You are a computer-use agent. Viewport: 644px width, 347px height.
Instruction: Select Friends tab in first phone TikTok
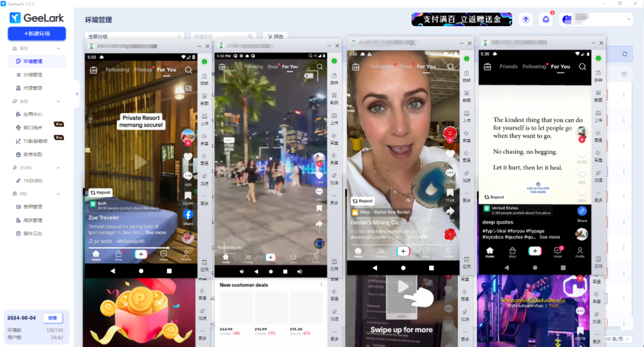coord(143,70)
